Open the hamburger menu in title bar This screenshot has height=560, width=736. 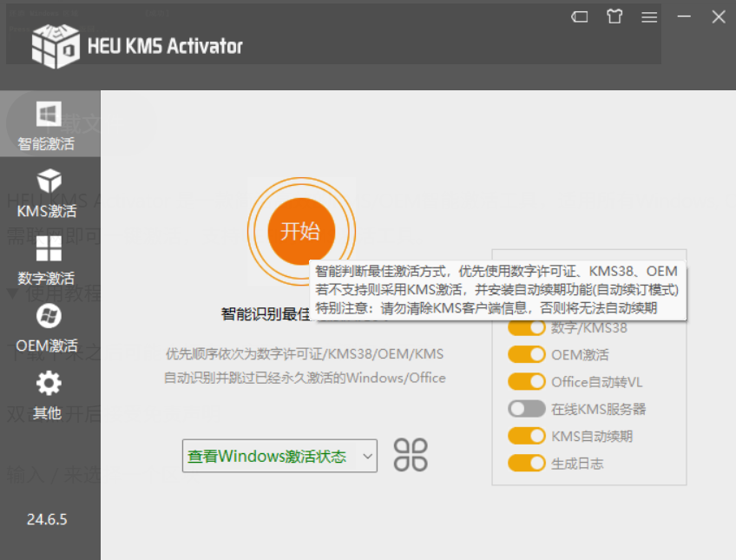click(649, 16)
